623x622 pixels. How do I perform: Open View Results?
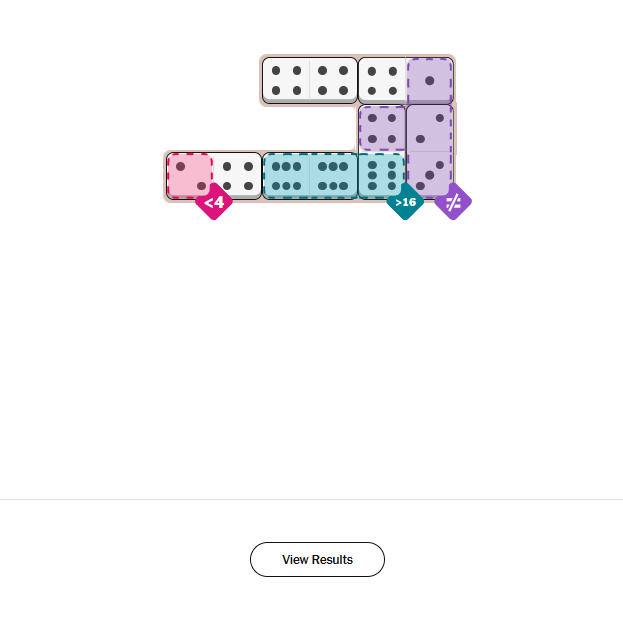(317, 559)
